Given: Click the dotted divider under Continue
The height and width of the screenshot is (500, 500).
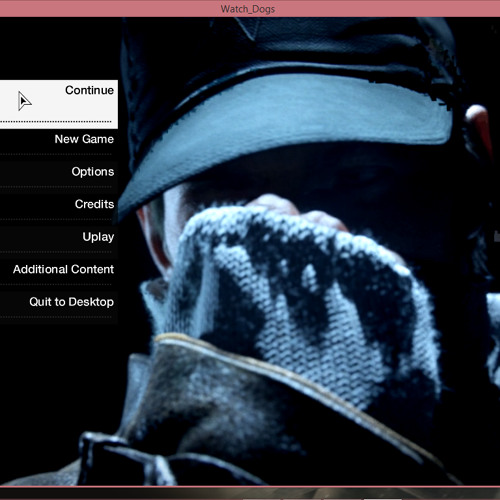Looking at the screenshot, I should click(56, 122).
